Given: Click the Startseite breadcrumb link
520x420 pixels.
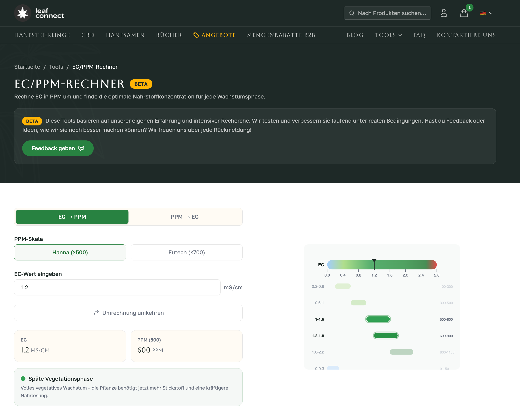Looking at the screenshot, I should pyautogui.click(x=27, y=67).
